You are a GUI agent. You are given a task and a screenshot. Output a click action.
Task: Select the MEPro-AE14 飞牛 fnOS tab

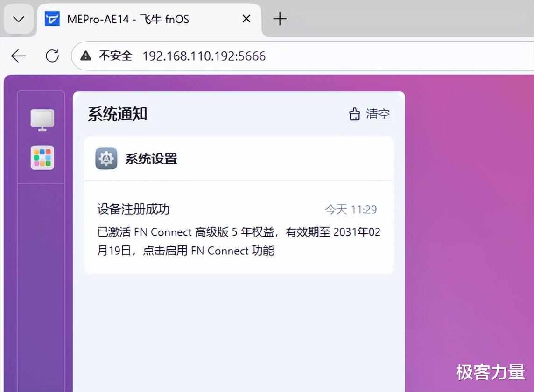149,19
